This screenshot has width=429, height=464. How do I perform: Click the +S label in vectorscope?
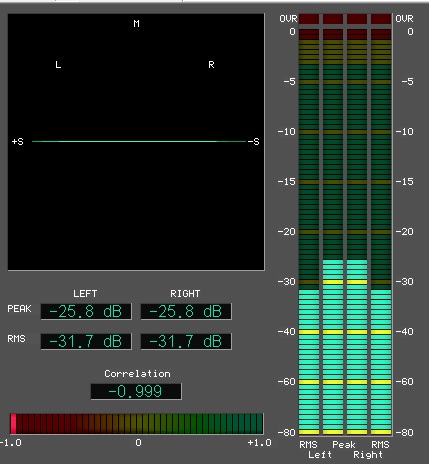(x=18, y=142)
